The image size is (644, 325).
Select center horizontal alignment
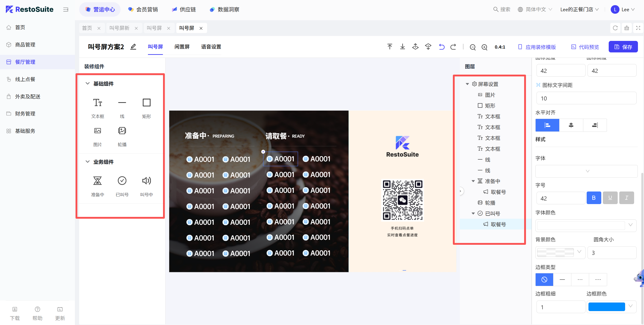click(571, 125)
